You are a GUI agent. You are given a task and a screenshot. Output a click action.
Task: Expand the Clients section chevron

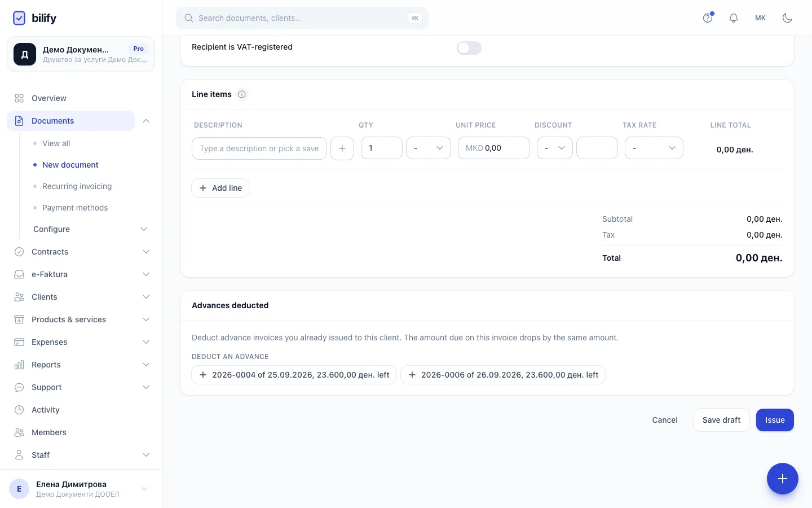pos(146,297)
